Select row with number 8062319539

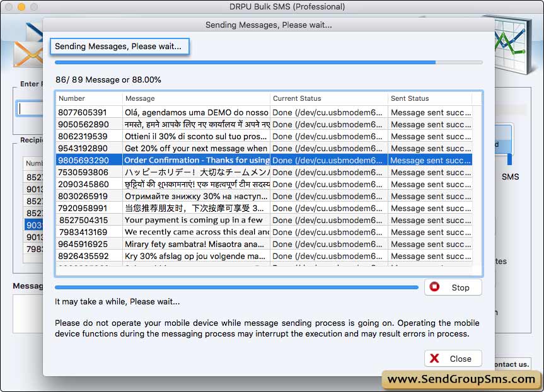[x=264, y=136]
